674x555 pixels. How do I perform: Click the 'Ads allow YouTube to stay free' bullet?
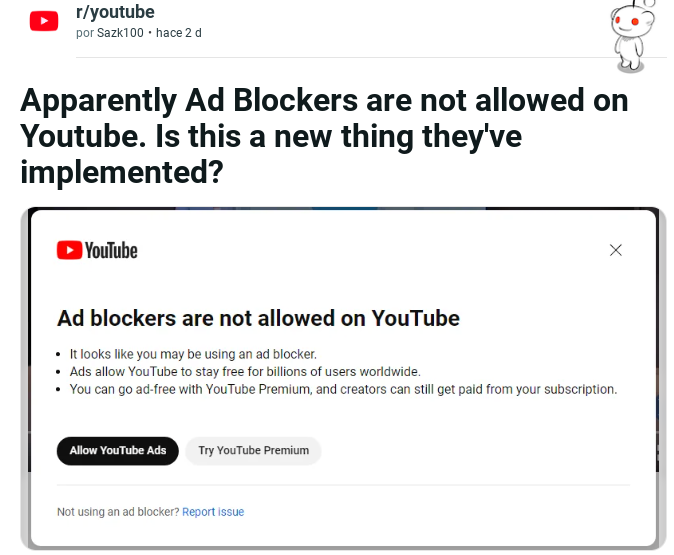coord(245,371)
